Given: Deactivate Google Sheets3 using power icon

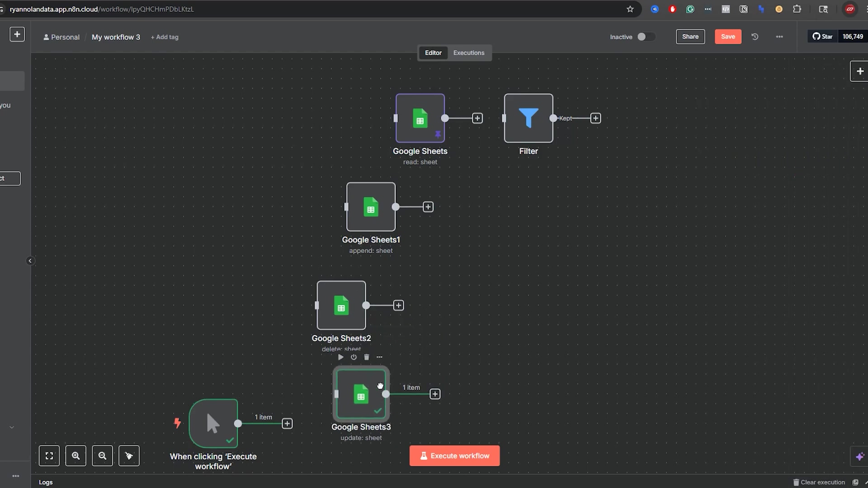Looking at the screenshot, I should coord(354,357).
